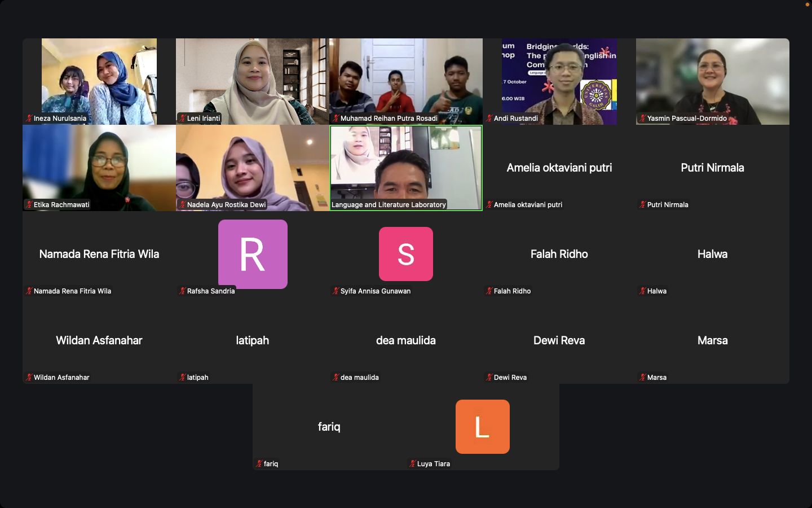Click the large dea maulida name text
Screen dimensions: 812x508
[x=406, y=340]
